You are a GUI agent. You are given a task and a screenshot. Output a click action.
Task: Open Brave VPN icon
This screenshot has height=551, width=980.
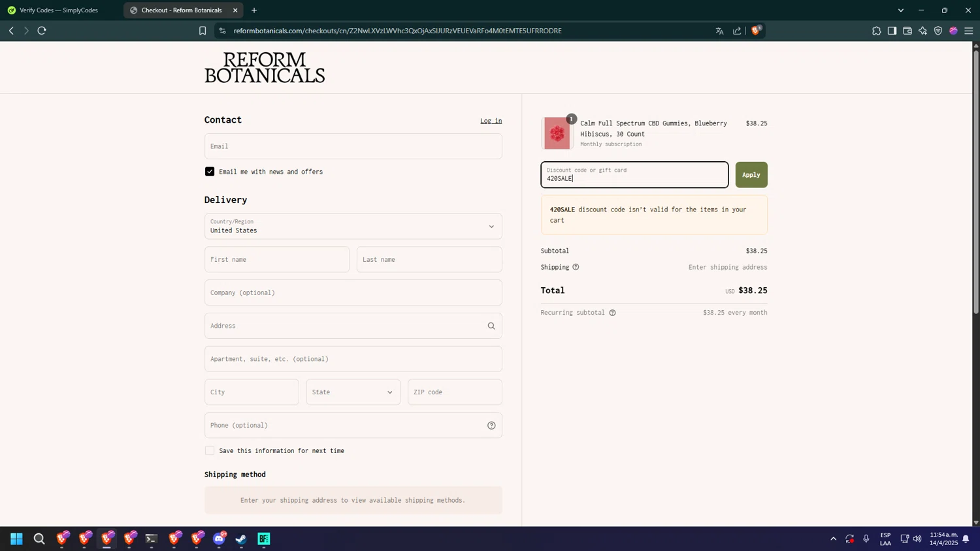tap(938, 31)
